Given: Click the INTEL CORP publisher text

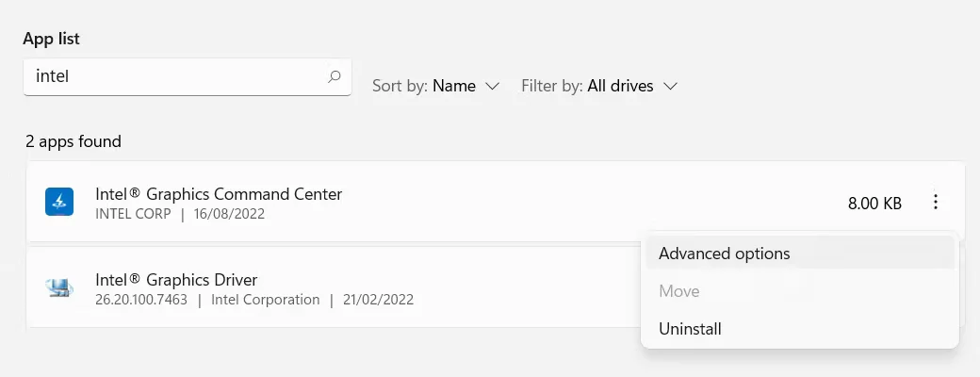Looking at the screenshot, I should pyautogui.click(x=133, y=214).
